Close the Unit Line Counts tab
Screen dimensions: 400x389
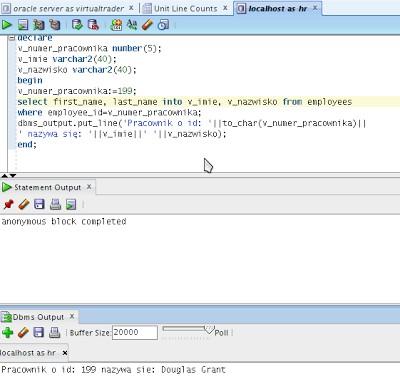point(225,8)
